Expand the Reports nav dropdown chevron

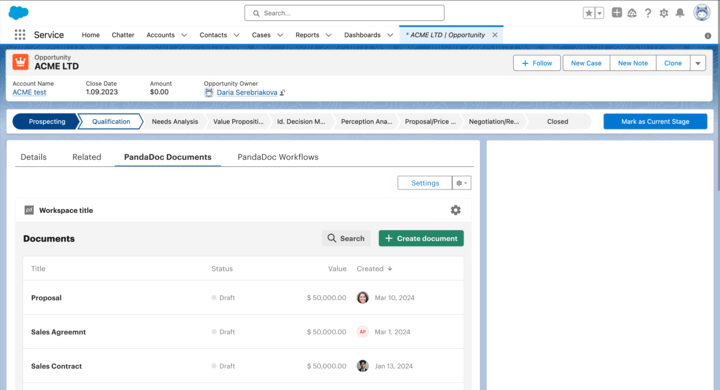pyautogui.click(x=329, y=35)
